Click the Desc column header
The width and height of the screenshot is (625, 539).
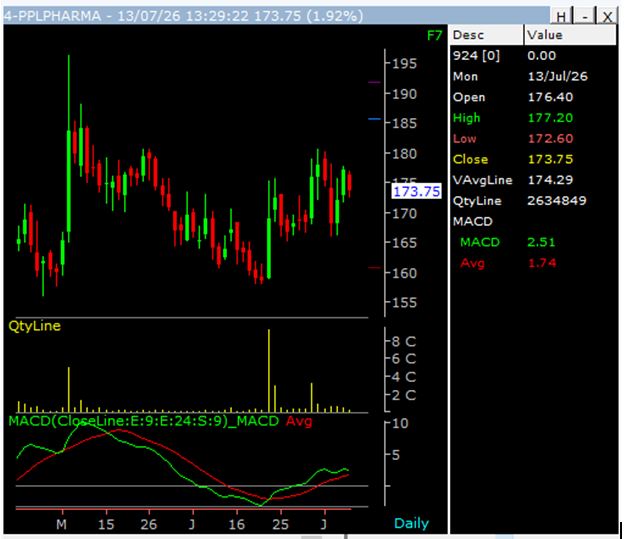pos(486,35)
